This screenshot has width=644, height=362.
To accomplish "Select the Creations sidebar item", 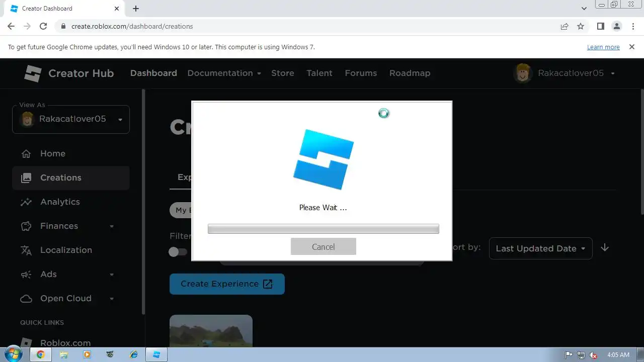I will tap(70, 177).
